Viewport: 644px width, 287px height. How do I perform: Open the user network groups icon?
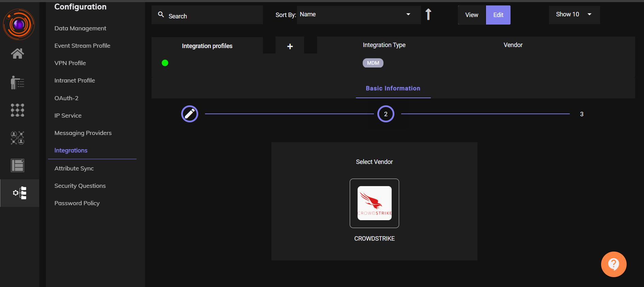17,138
